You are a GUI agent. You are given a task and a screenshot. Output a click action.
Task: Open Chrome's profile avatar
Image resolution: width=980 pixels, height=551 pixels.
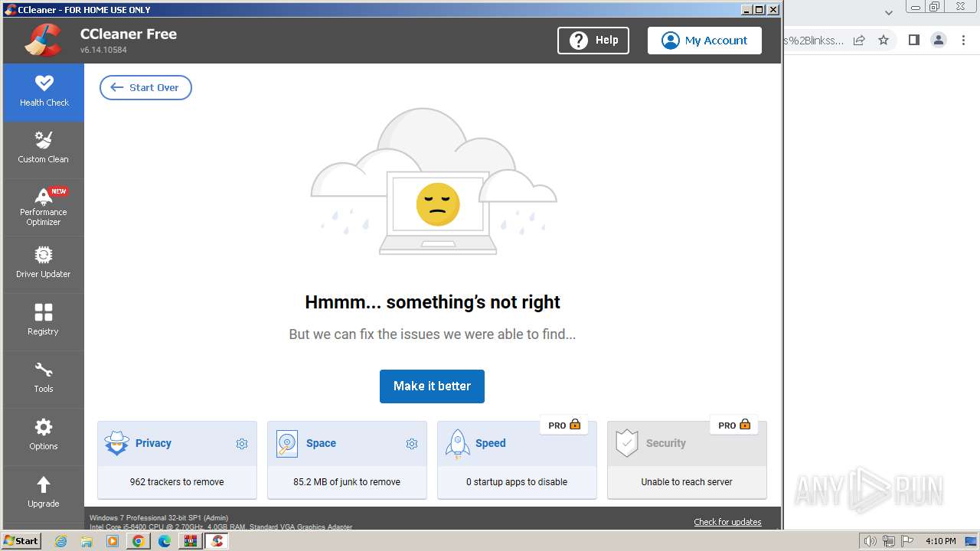(939, 41)
